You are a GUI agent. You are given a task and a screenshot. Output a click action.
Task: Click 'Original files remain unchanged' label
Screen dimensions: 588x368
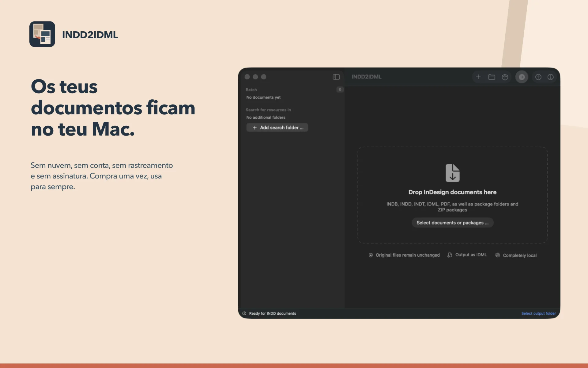point(408,255)
